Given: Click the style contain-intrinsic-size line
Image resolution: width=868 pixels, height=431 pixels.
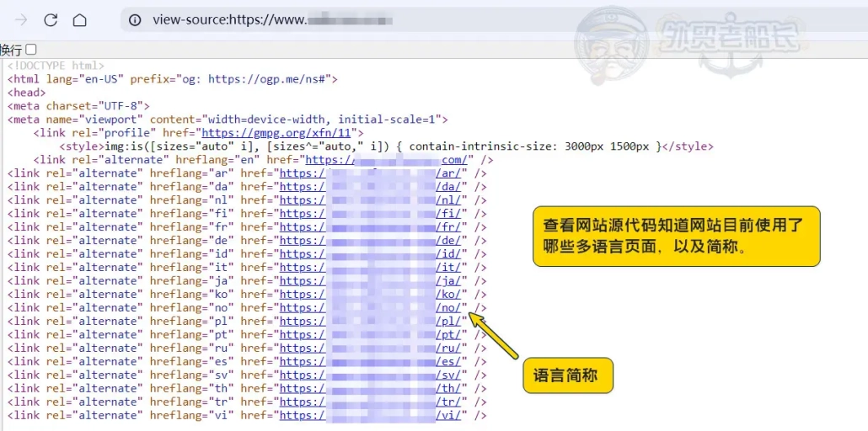Looking at the screenshot, I should (x=387, y=146).
